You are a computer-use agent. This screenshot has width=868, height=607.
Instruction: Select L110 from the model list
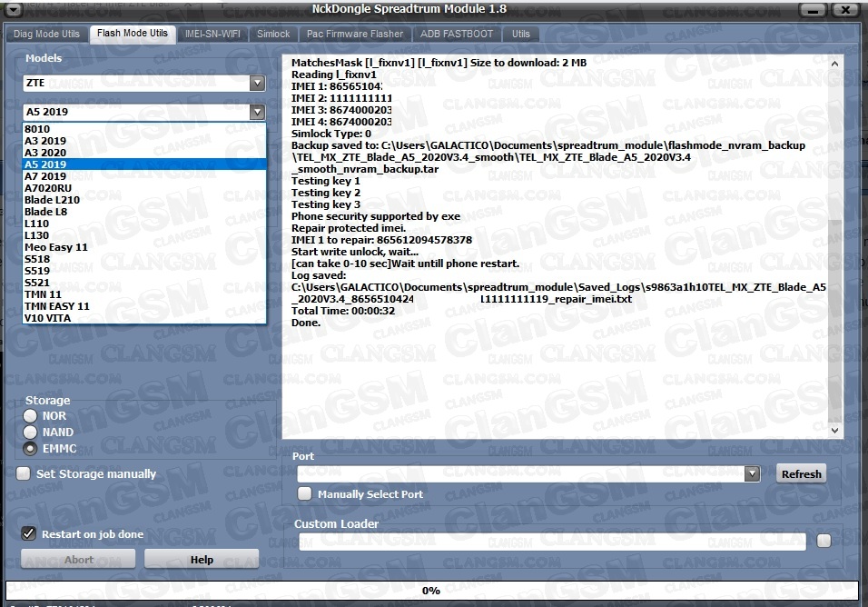coord(144,224)
